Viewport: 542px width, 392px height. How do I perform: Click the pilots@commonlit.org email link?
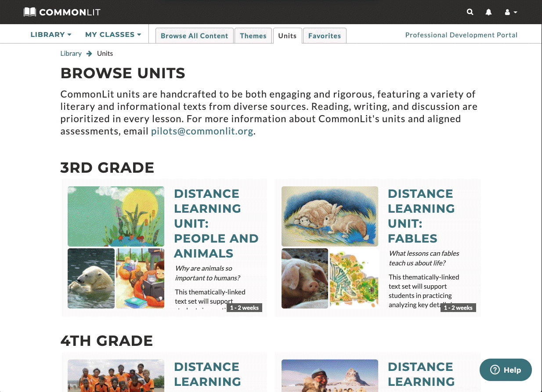click(202, 131)
